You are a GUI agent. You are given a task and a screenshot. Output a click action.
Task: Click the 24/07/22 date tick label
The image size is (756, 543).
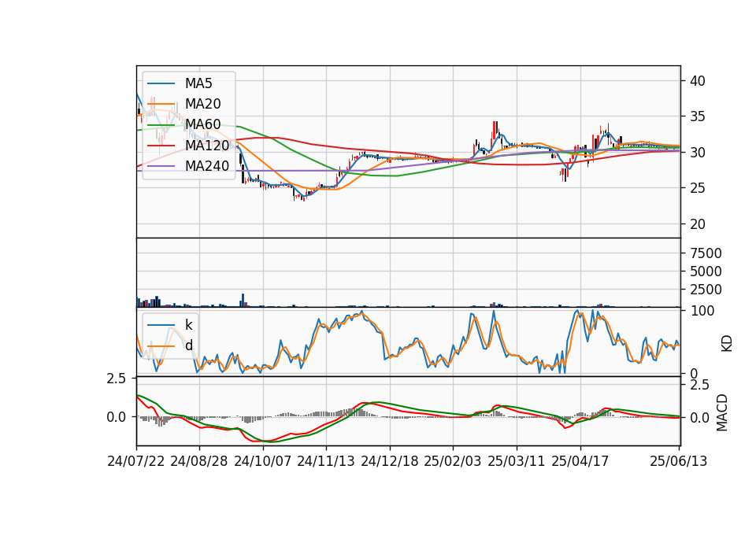pyautogui.click(x=136, y=461)
